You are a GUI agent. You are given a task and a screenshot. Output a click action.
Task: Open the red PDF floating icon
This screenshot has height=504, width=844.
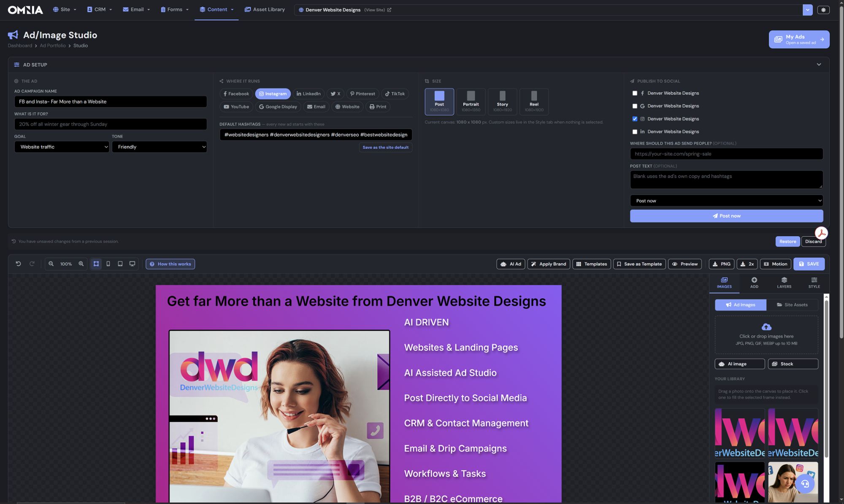coord(821,233)
